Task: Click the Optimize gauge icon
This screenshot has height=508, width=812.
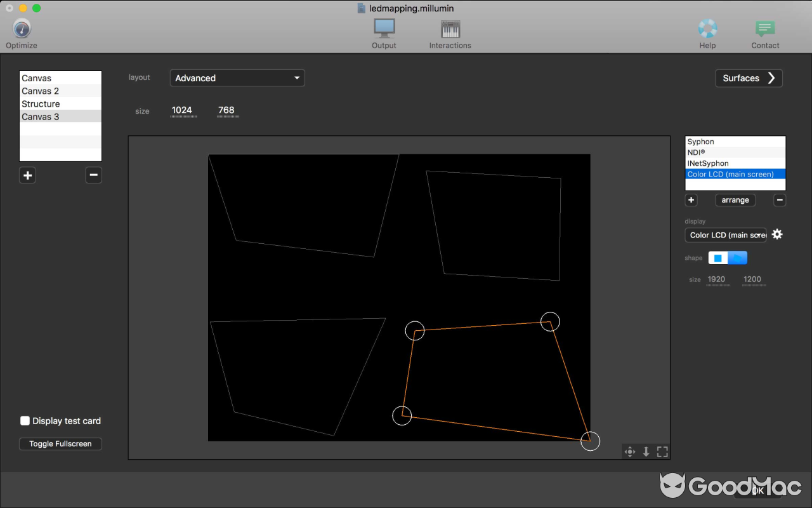Action: pos(22,29)
